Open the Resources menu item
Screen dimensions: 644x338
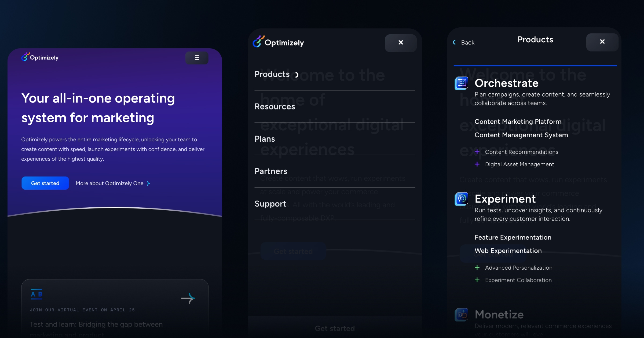275,106
